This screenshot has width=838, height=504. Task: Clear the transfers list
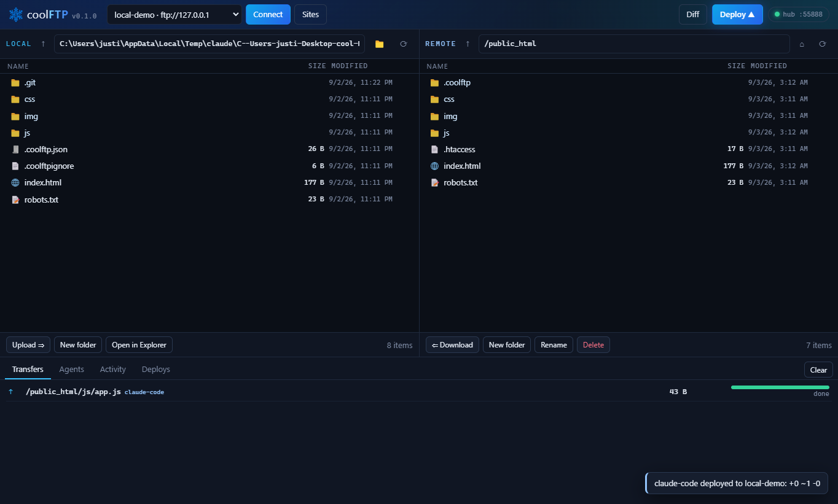(818, 370)
